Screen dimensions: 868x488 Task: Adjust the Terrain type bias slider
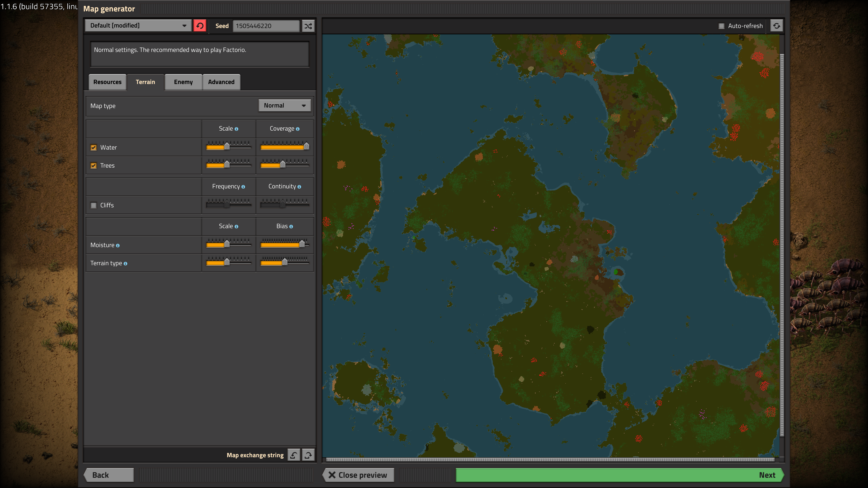coord(285,262)
